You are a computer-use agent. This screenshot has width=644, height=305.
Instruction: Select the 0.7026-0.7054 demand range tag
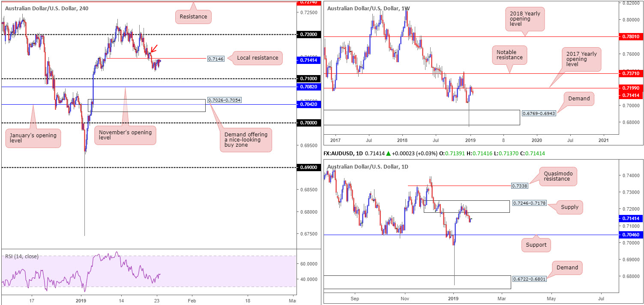click(225, 100)
